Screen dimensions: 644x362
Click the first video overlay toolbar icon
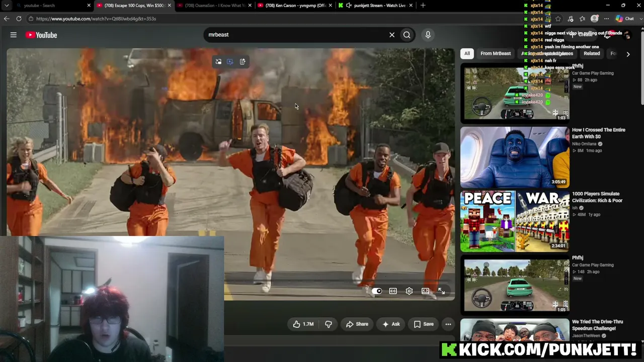[x=218, y=62]
